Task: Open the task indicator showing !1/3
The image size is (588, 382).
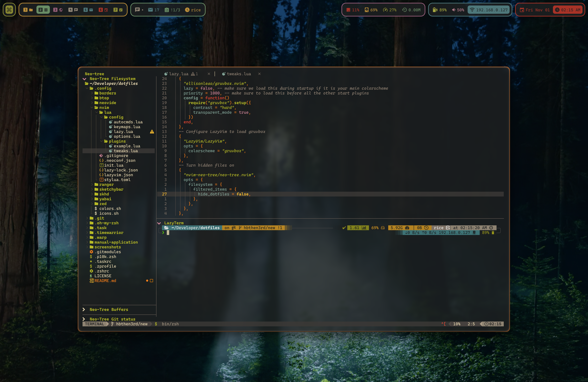Action: point(172,10)
